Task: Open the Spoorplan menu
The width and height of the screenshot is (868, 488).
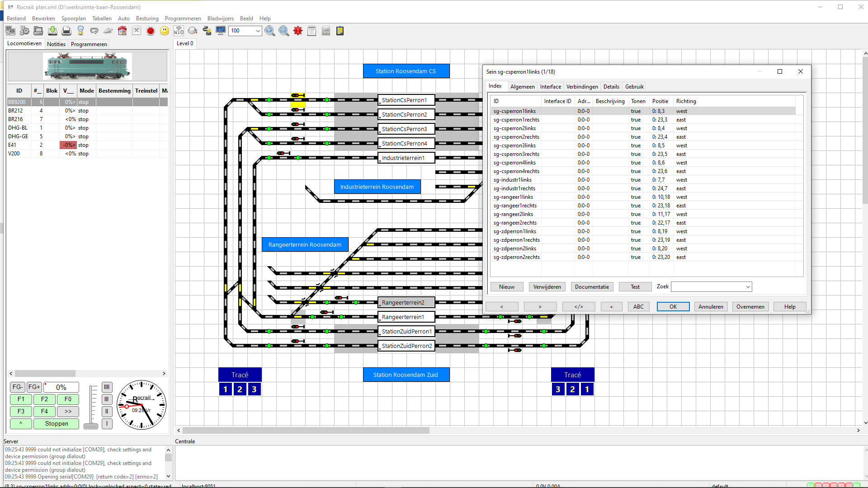Action: click(73, 19)
